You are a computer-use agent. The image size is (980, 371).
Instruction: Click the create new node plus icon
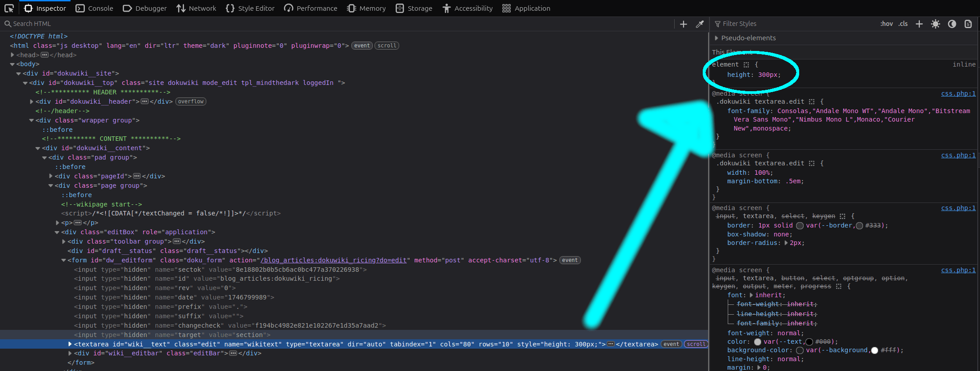point(683,24)
